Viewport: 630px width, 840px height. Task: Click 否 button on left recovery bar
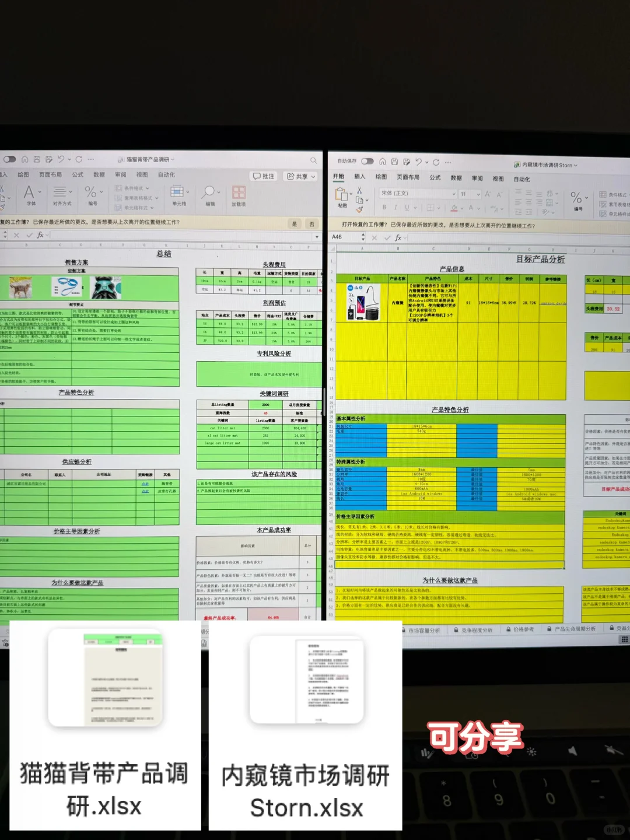[x=311, y=224]
